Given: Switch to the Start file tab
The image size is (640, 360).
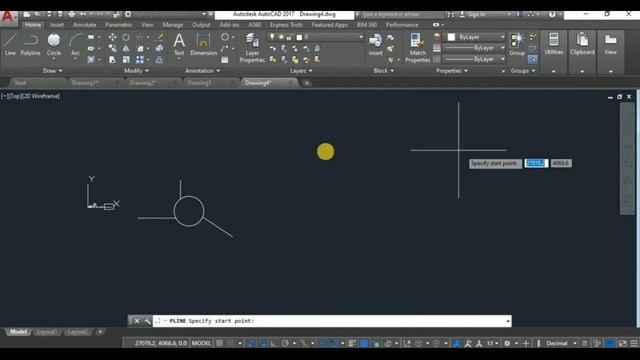Looking at the screenshot, I should (20, 83).
